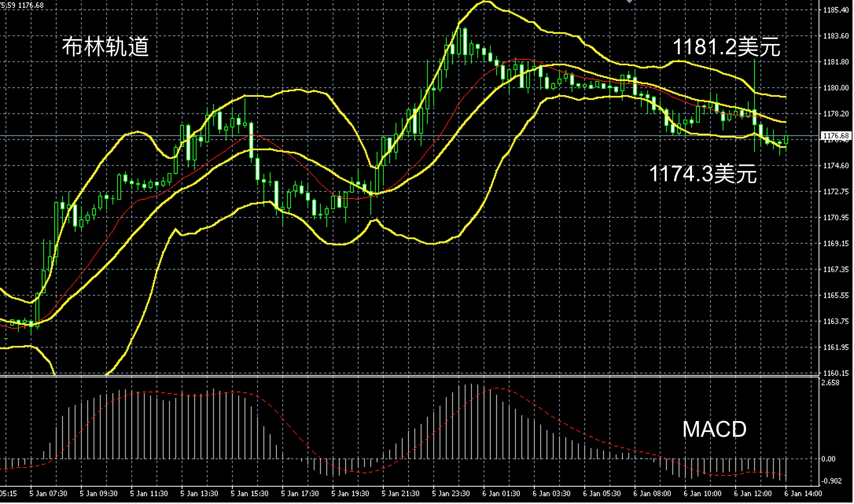Click the 5 Jan 07:30 time label
Viewport: 854px width, 504px height.
coord(48,494)
